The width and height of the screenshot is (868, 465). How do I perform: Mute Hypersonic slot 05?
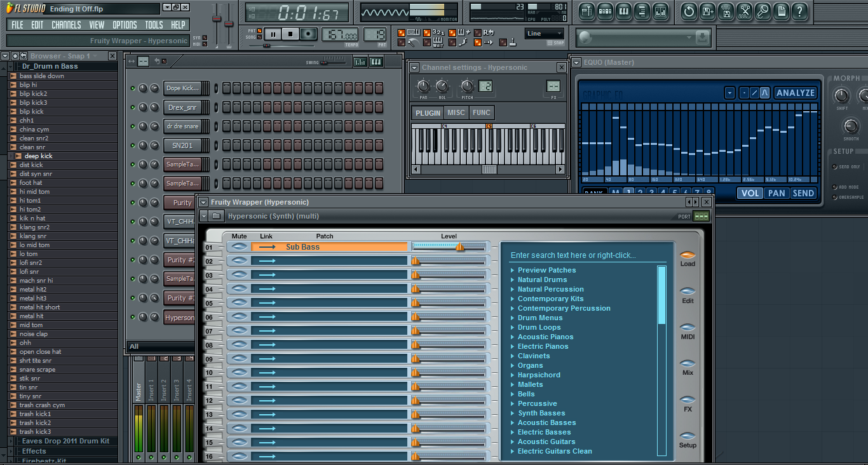(x=239, y=302)
